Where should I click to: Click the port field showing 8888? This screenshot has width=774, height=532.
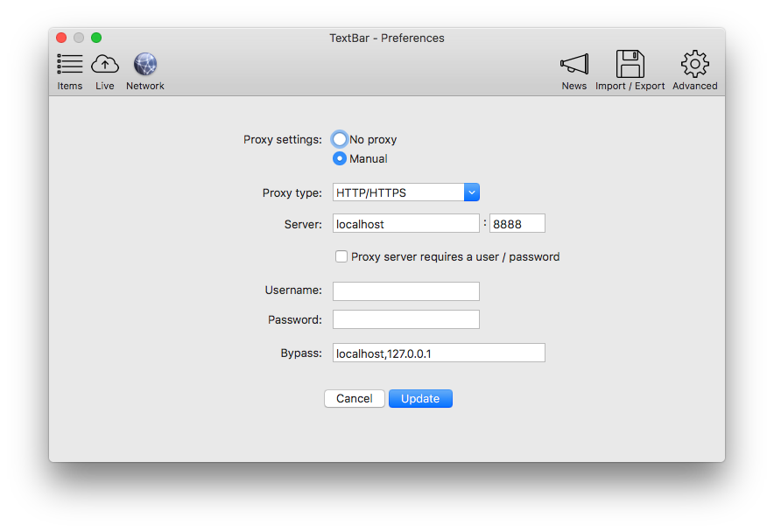pos(517,223)
